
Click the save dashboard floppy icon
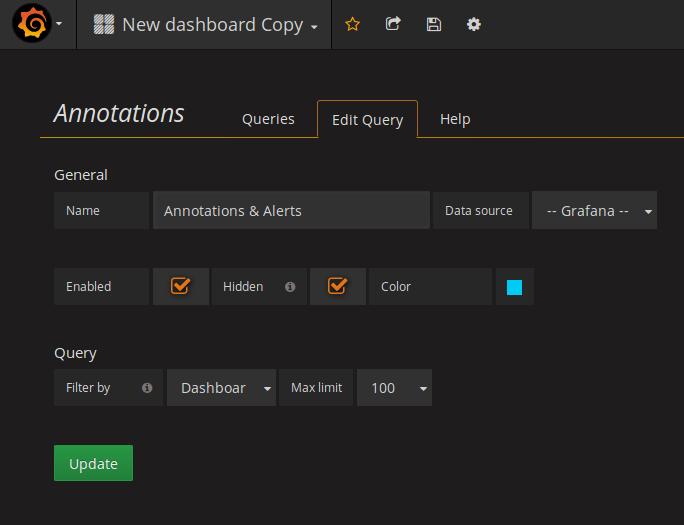pos(433,24)
